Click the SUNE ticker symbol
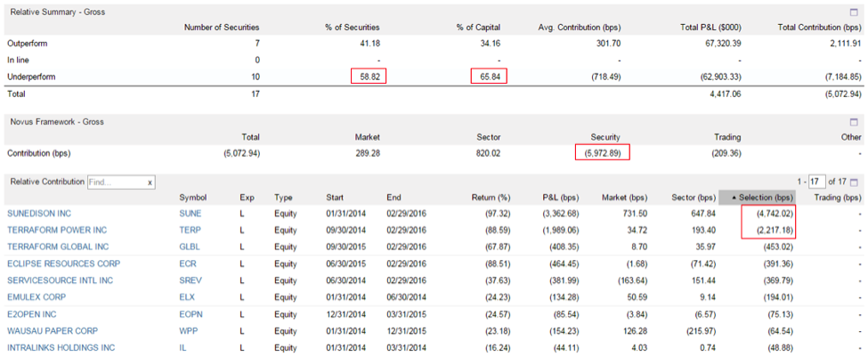 coord(190,213)
